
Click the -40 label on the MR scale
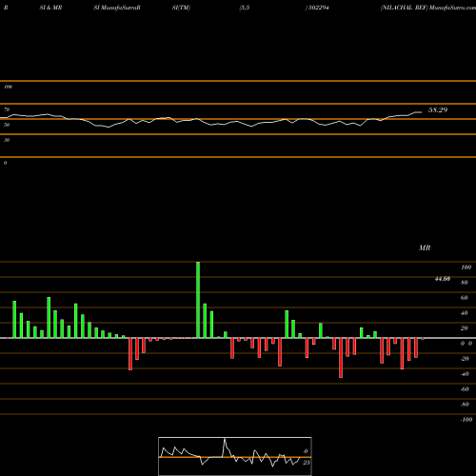pyautogui.click(x=465, y=374)
